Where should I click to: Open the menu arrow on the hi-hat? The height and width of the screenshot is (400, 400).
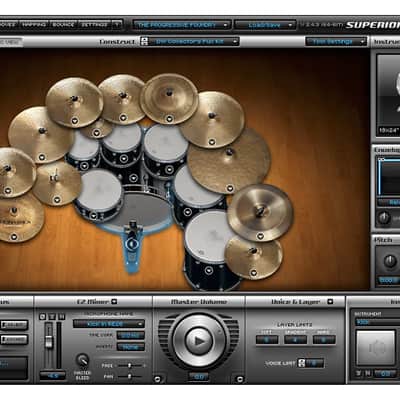pyautogui.click(x=57, y=200)
